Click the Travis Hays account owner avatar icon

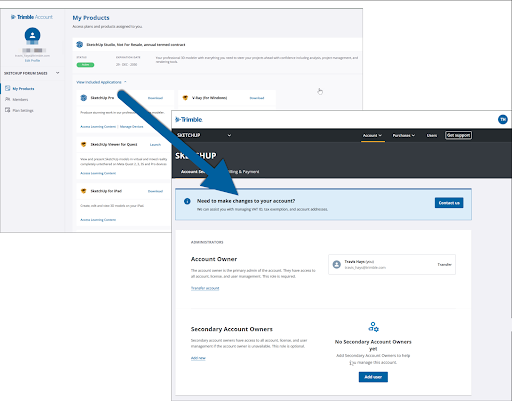click(x=337, y=265)
